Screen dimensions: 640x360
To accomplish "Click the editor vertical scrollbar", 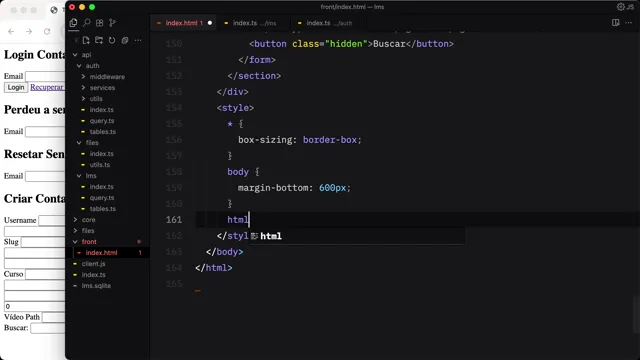I will tap(636, 314).
